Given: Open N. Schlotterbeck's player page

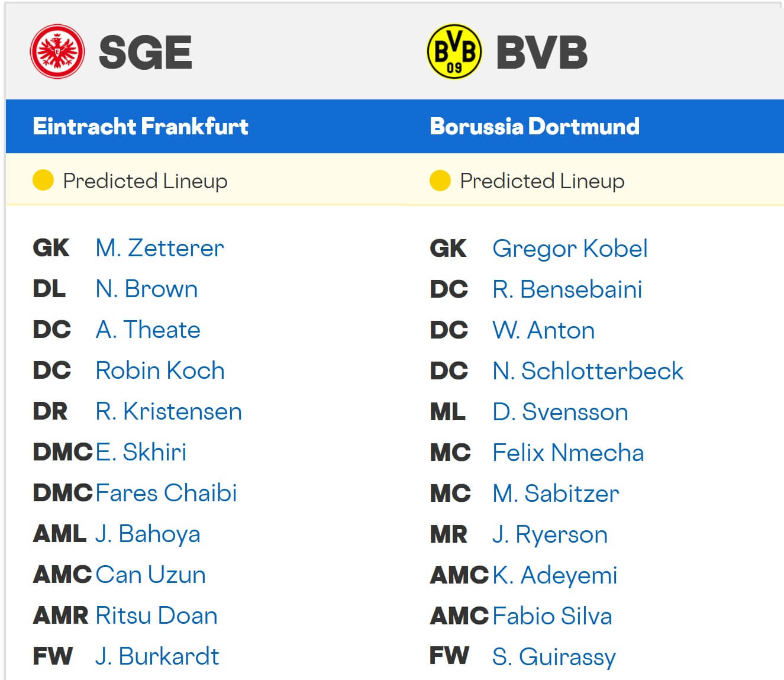Looking at the screenshot, I should click(x=588, y=371).
